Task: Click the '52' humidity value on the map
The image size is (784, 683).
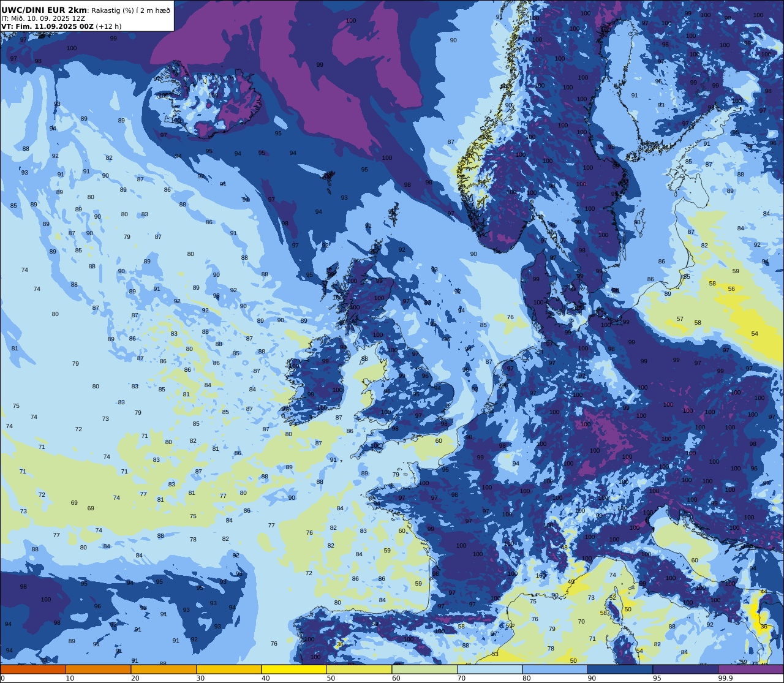Action: pyautogui.click(x=612, y=597)
